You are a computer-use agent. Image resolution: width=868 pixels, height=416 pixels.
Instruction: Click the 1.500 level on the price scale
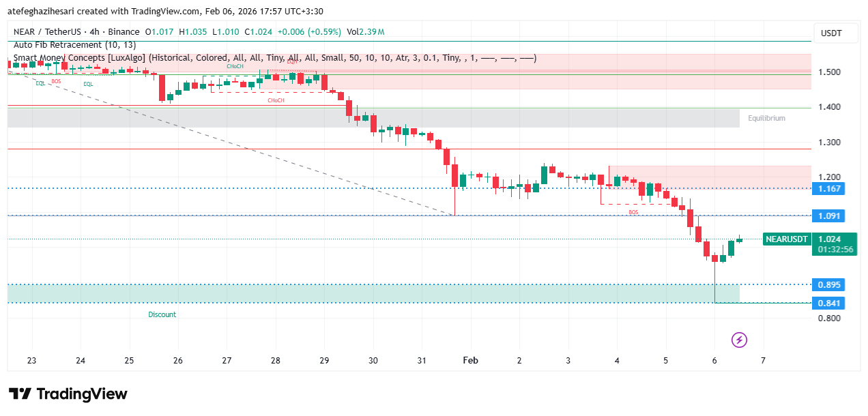tap(830, 72)
